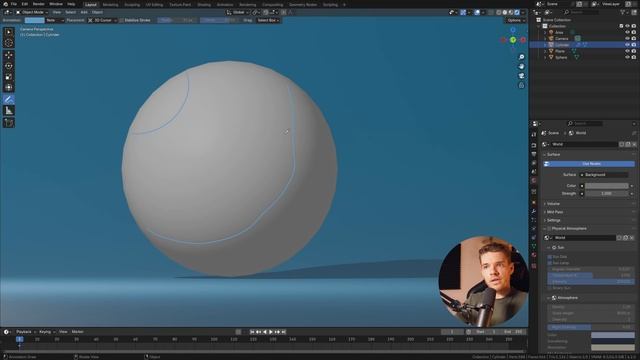Select the Move tool
This screenshot has width=640, height=360.
click(x=9, y=55)
